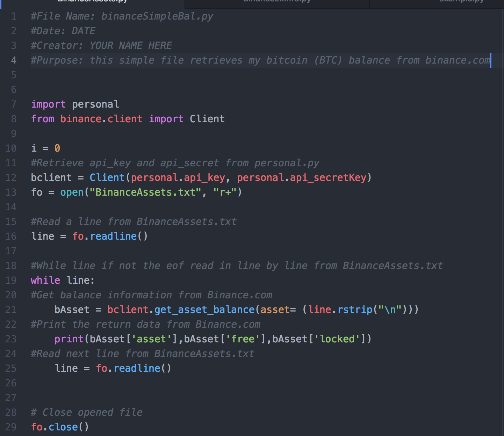
Task: Click line number 29 in the gutter
Action: (11, 427)
